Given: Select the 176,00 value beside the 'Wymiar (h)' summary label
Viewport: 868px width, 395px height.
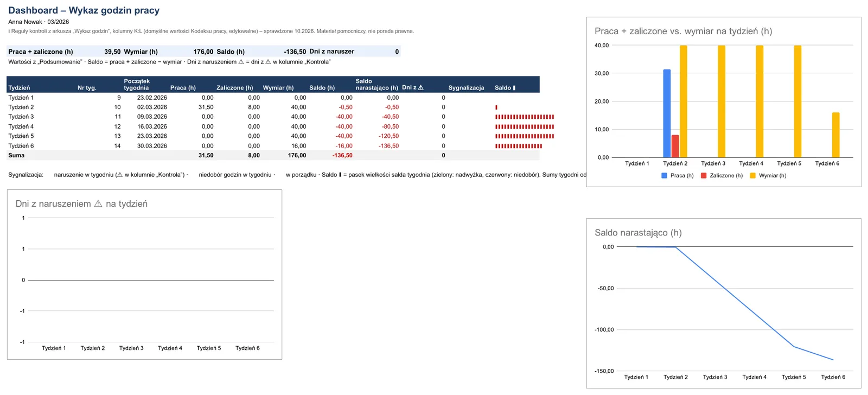Looking at the screenshot, I should click(203, 52).
